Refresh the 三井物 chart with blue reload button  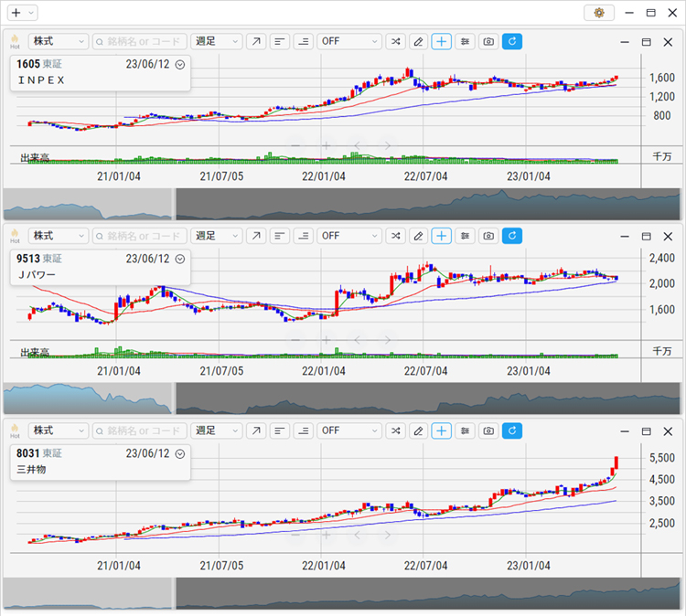click(x=512, y=430)
